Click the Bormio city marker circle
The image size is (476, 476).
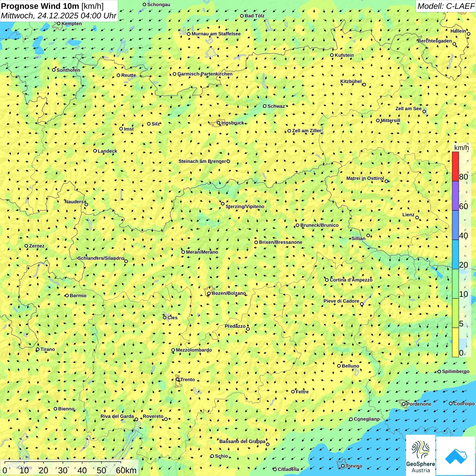[x=67, y=295]
